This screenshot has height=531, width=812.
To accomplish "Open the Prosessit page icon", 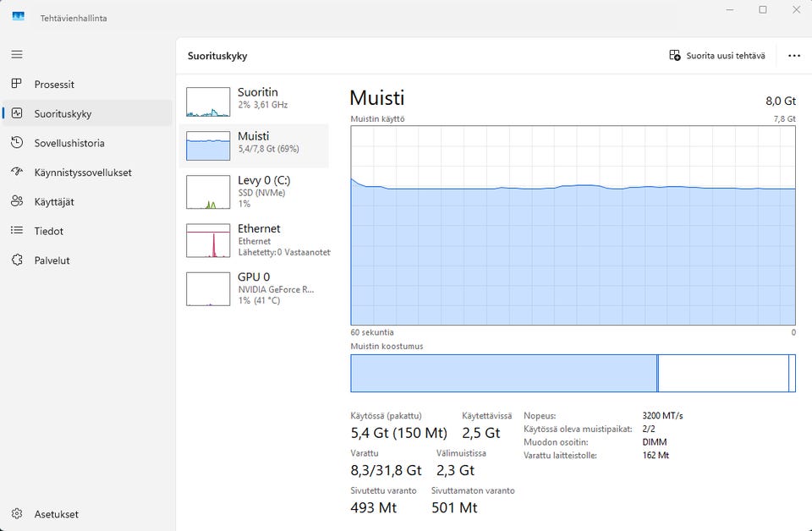I will pos(17,85).
